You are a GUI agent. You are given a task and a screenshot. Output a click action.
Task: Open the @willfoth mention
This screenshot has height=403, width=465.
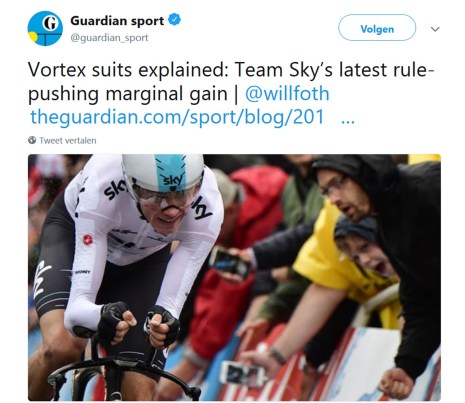(x=287, y=94)
